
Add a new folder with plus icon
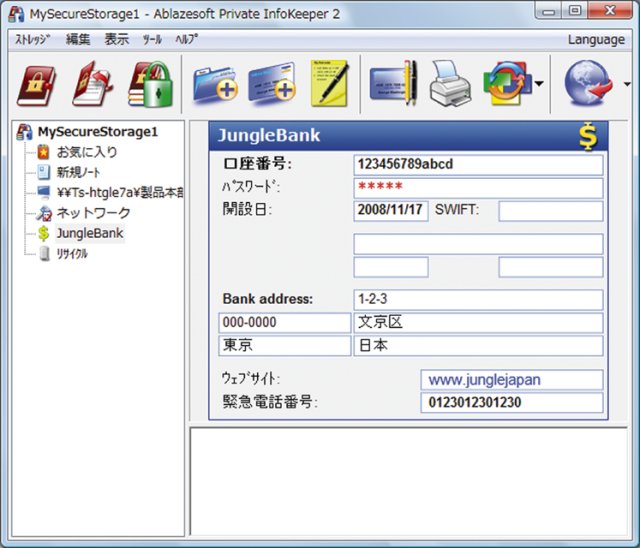pos(216,84)
